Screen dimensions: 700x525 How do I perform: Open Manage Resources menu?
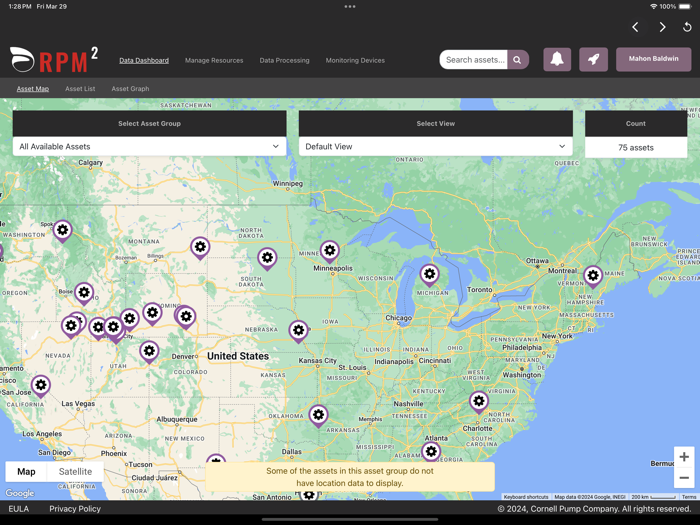tap(214, 60)
